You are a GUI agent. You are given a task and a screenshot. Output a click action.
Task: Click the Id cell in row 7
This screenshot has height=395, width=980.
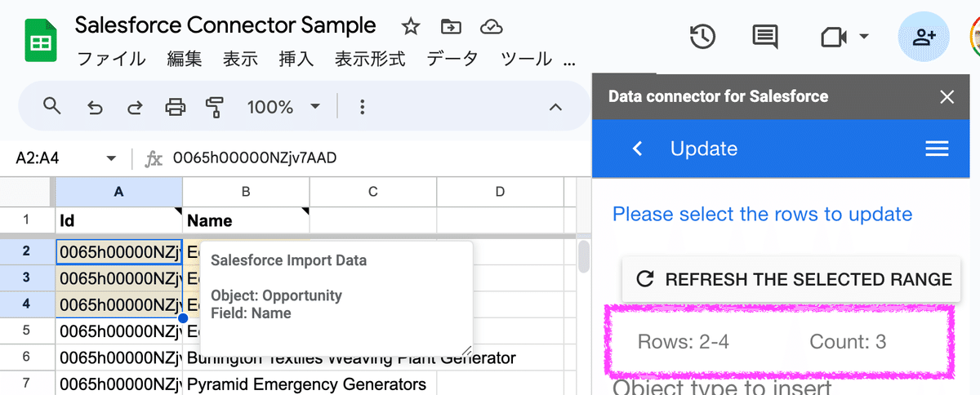119,384
